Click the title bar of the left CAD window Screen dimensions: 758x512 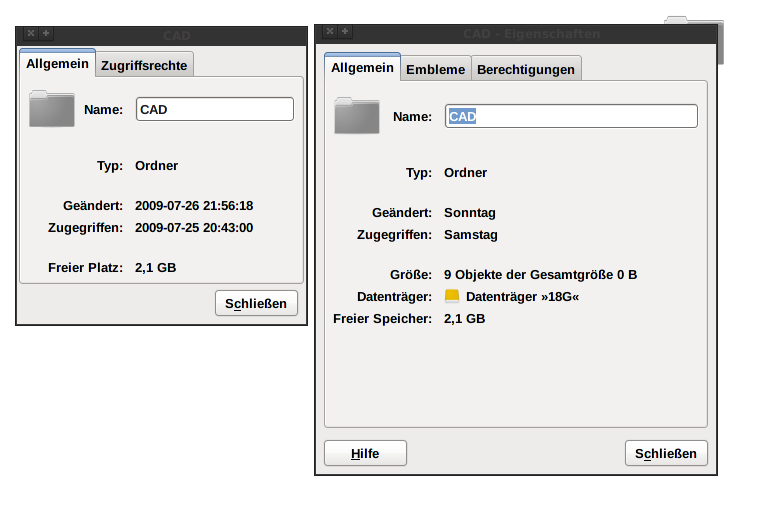(x=180, y=34)
